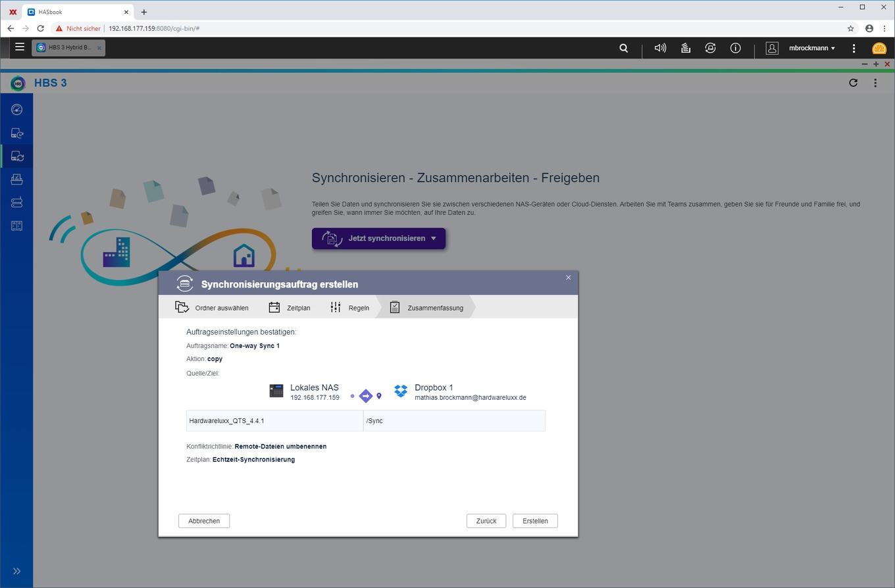The height and width of the screenshot is (588, 895).
Task: Open background tasks stack icon
Action: 685,48
